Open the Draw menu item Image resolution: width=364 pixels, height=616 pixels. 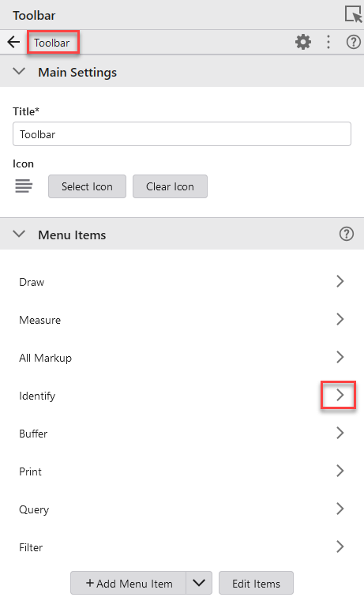coord(182,282)
